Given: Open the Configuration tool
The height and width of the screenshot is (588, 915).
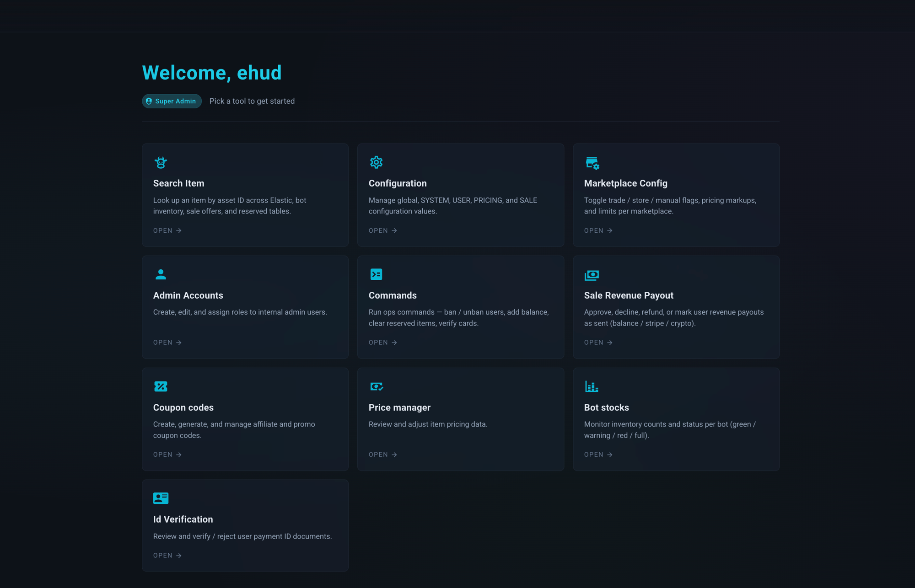Looking at the screenshot, I should pos(382,230).
